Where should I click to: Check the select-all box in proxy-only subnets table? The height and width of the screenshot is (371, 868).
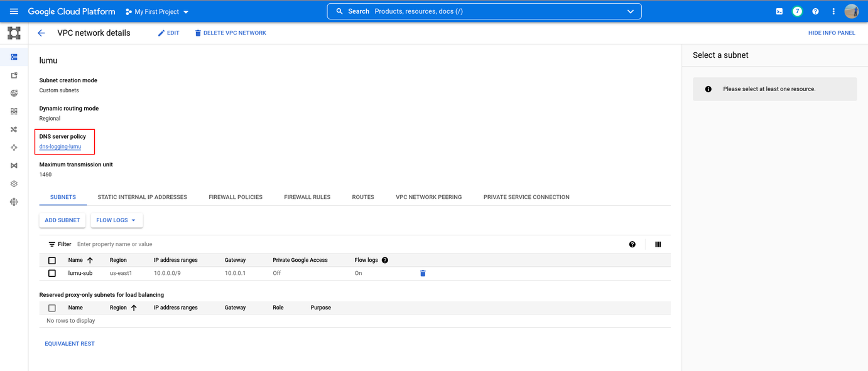52,308
